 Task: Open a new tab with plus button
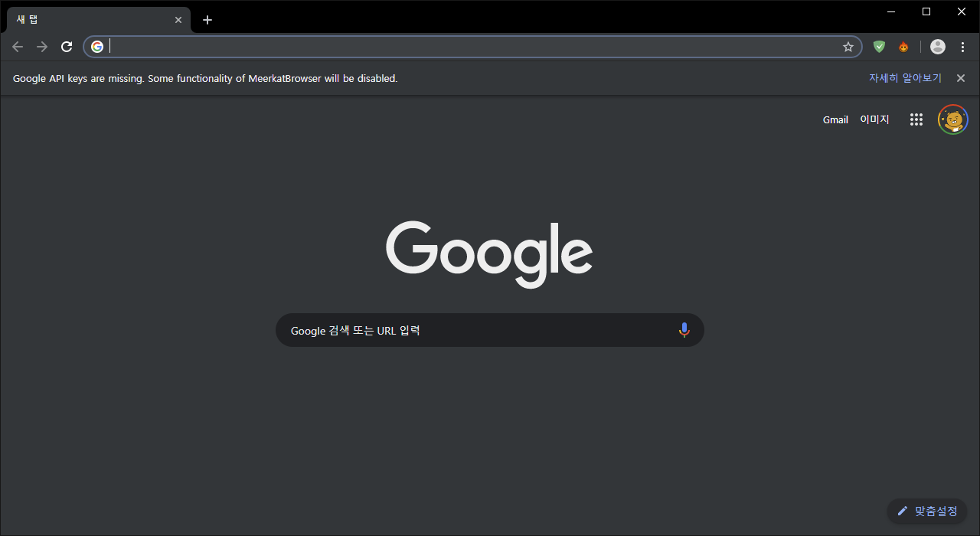click(x=207, y=20)
